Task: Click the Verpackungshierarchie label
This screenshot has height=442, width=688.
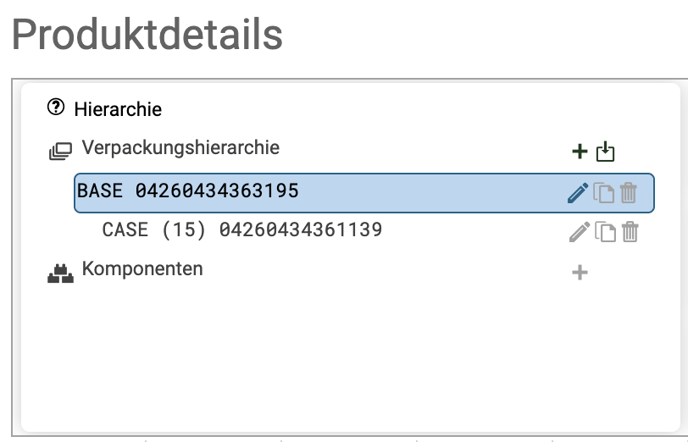Action: click(x=180, y=147)
